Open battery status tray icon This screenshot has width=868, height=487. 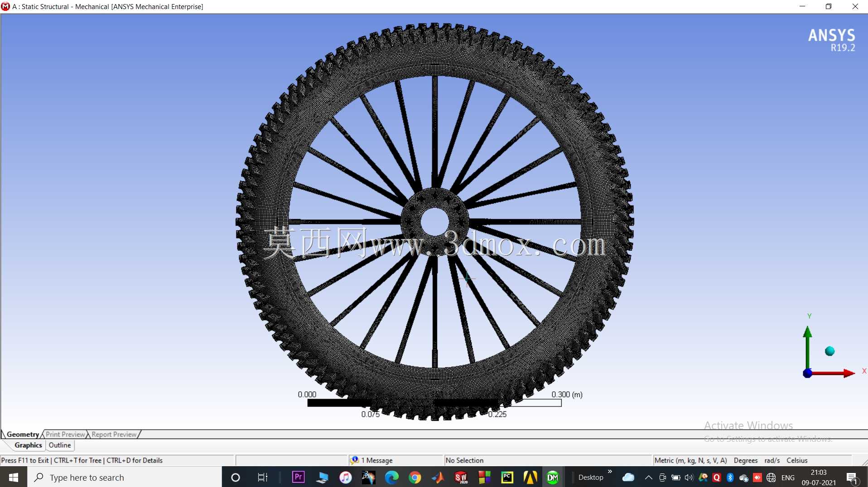[675, 477]
